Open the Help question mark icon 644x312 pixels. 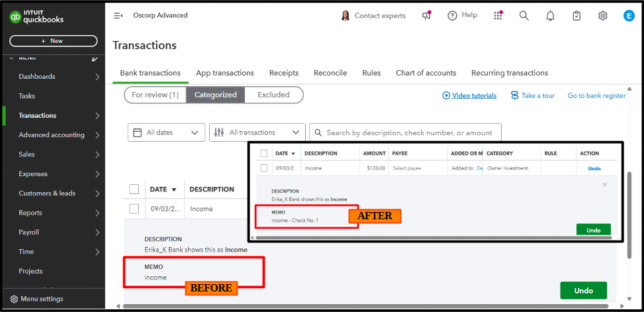(x=452, y=16)
